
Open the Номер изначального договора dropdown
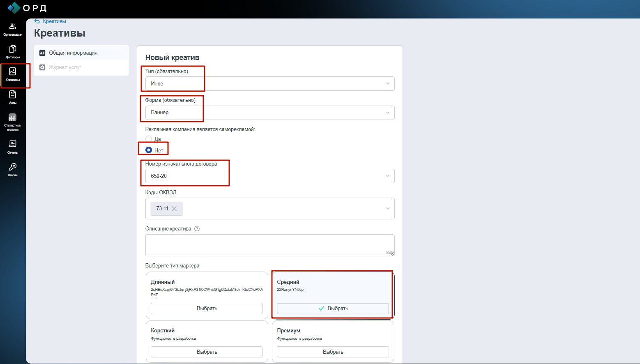[x=270, y=176]
